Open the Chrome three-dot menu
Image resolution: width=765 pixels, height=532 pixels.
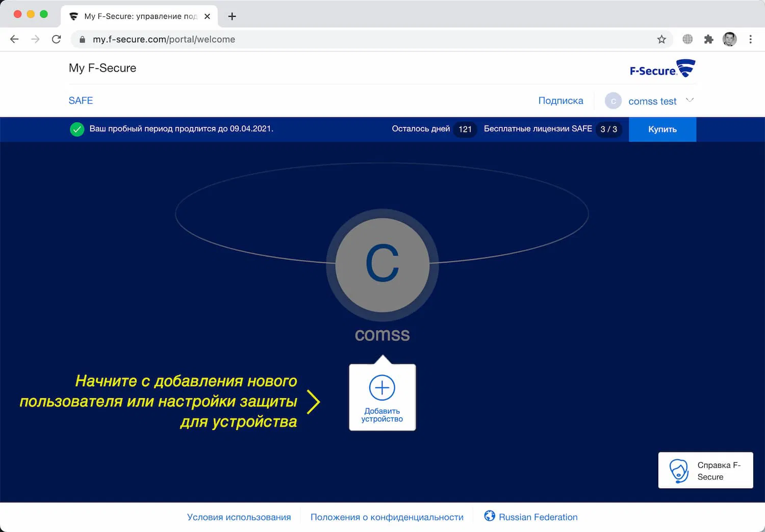pos(750,39)
